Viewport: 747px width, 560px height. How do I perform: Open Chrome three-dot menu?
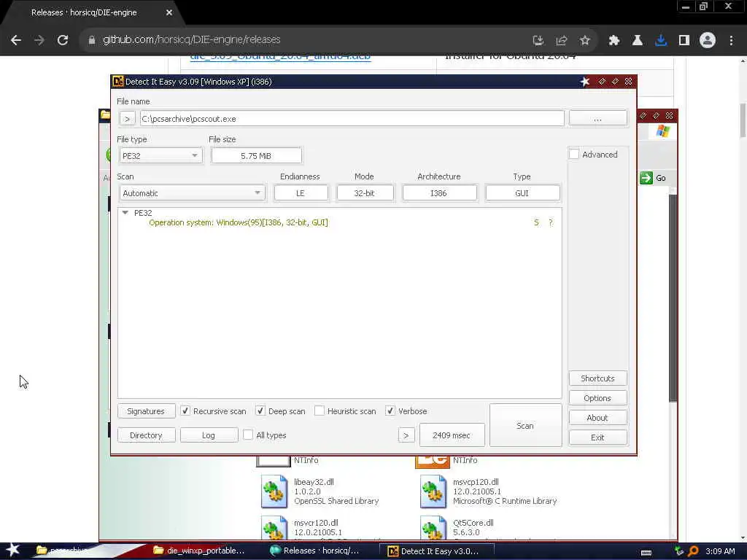731,41
